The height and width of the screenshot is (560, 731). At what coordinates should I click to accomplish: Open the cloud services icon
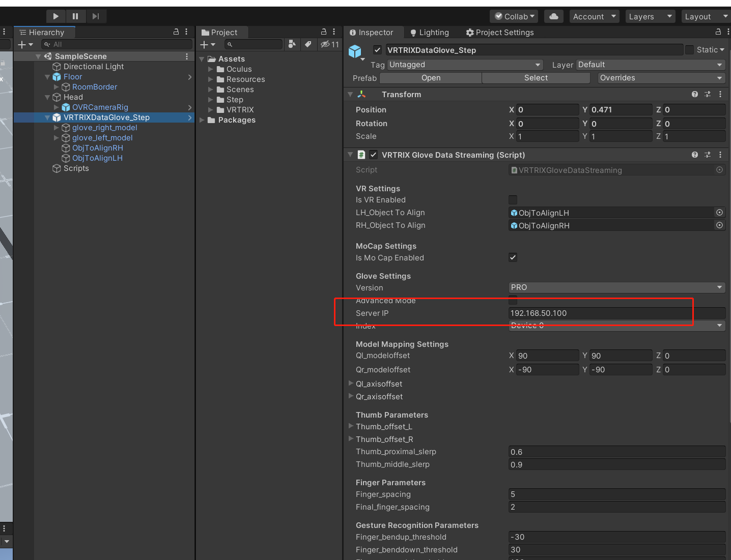(554, 17)
